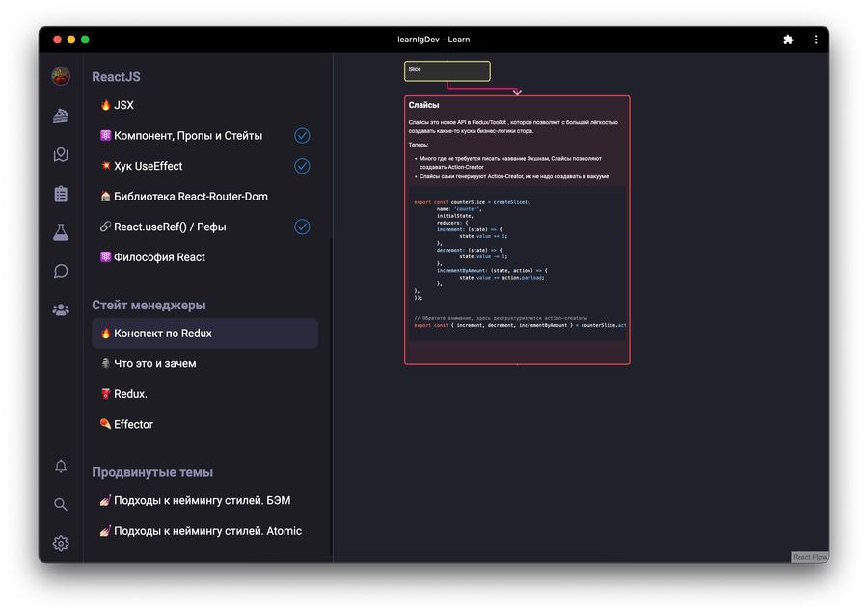
Task: Click the house icon beside Библиотека React-Router-Dom
Action: click(x=105, y=196)
